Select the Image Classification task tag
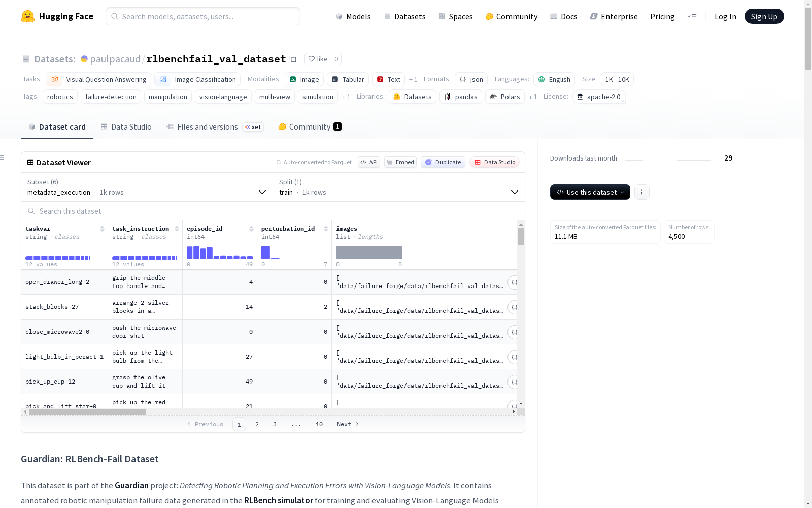 pyautogui.click(x=197, y=79)
